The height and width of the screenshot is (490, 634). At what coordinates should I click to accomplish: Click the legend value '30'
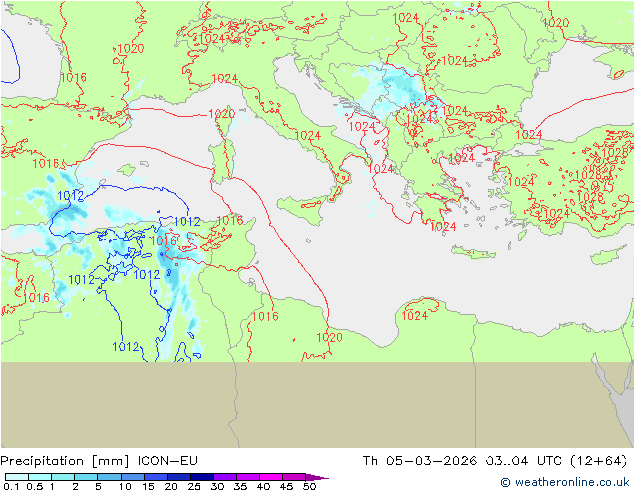pos(218,486)
